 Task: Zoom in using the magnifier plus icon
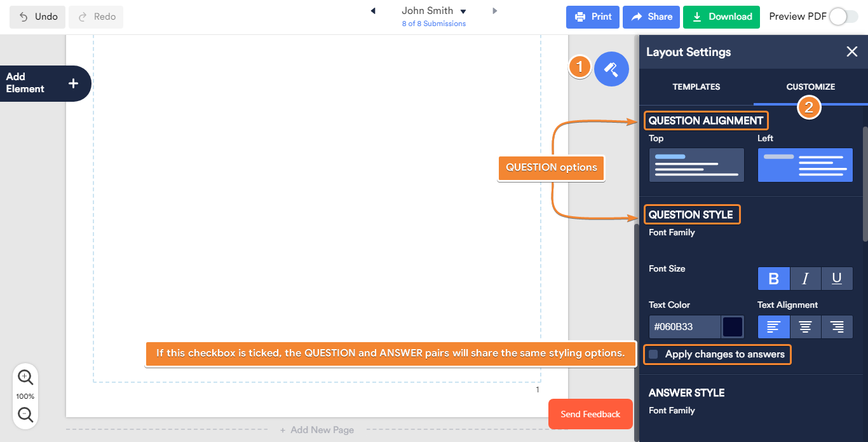coord(25,376)
